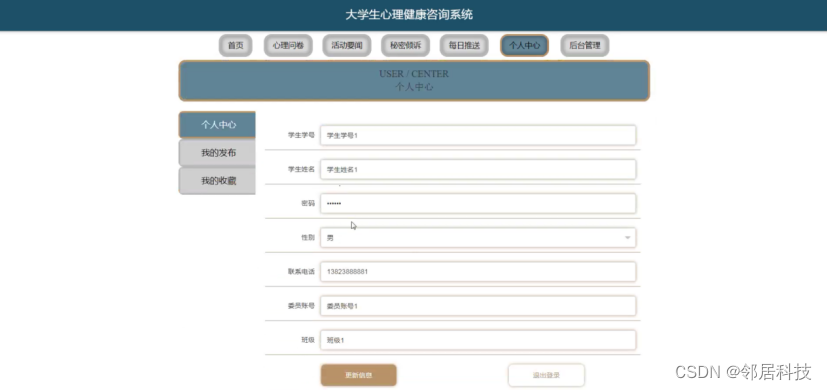
Task: Click the 学生姓名 field label
Action: [x=301, y=169]
